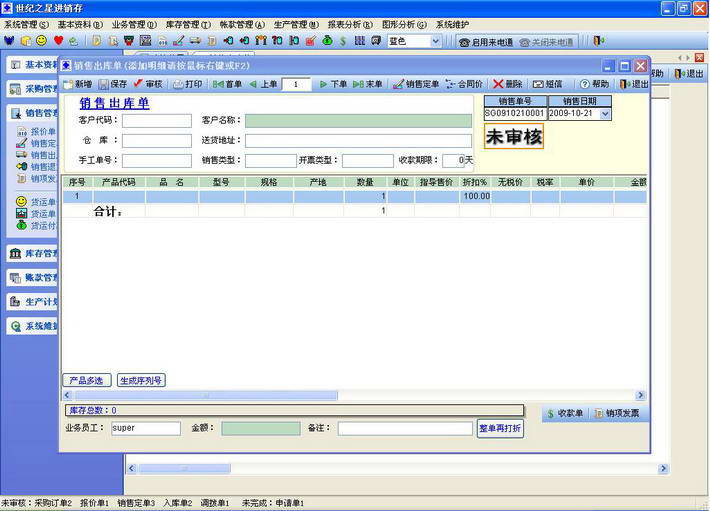Click the 产品多选 button
Screen dimensions: 710x511
click(87, 380)
